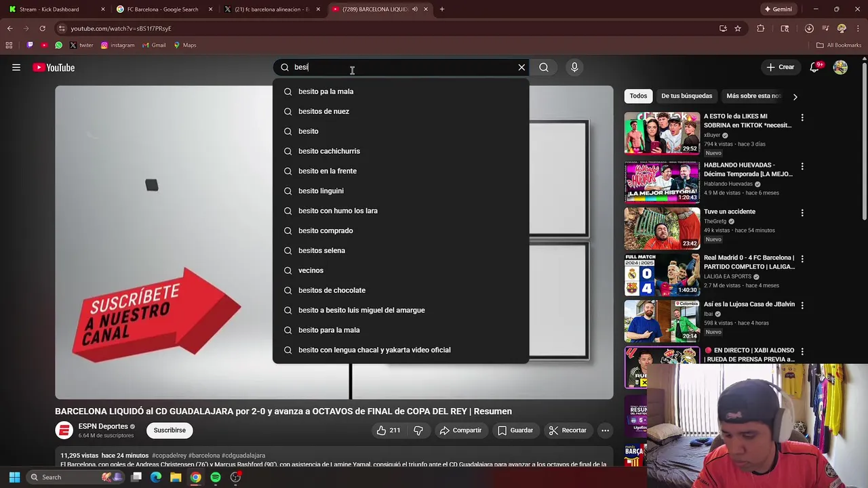Select suggestion "besito pa la mala"

coord(401,91)
